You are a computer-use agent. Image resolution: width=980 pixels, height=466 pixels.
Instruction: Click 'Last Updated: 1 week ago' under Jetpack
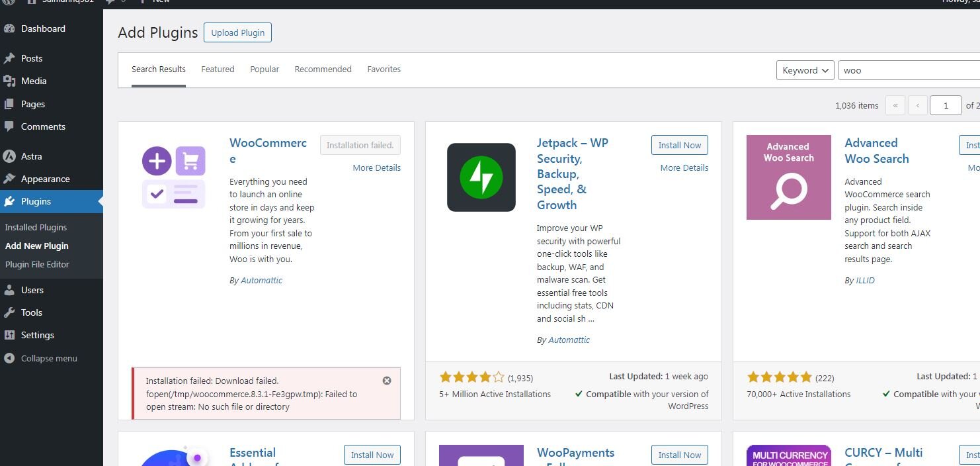click(x=659, y=376)
